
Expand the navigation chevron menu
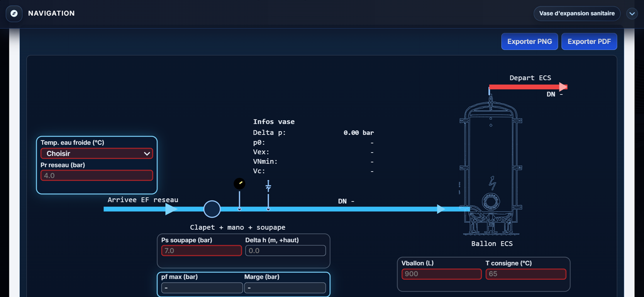coord(632,14)
